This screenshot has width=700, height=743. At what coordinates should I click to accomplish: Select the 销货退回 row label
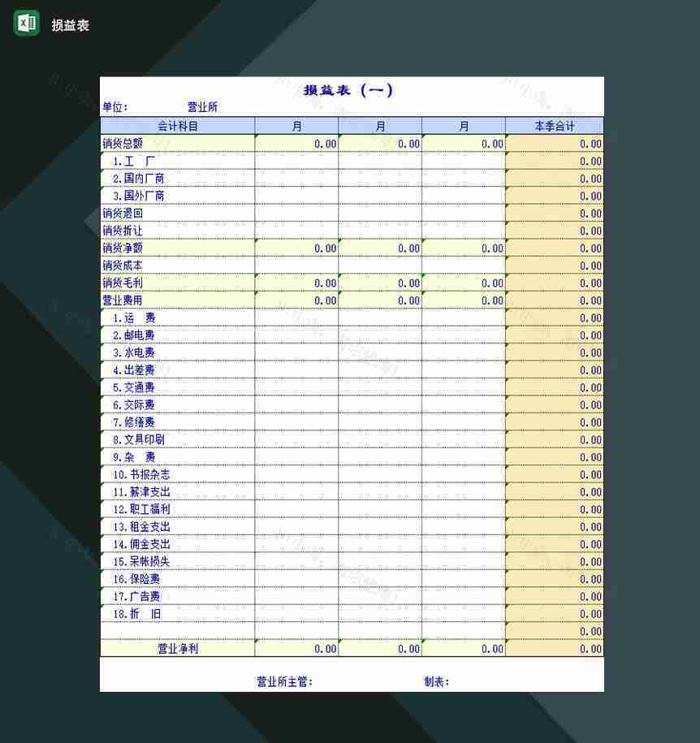(123, 213)
